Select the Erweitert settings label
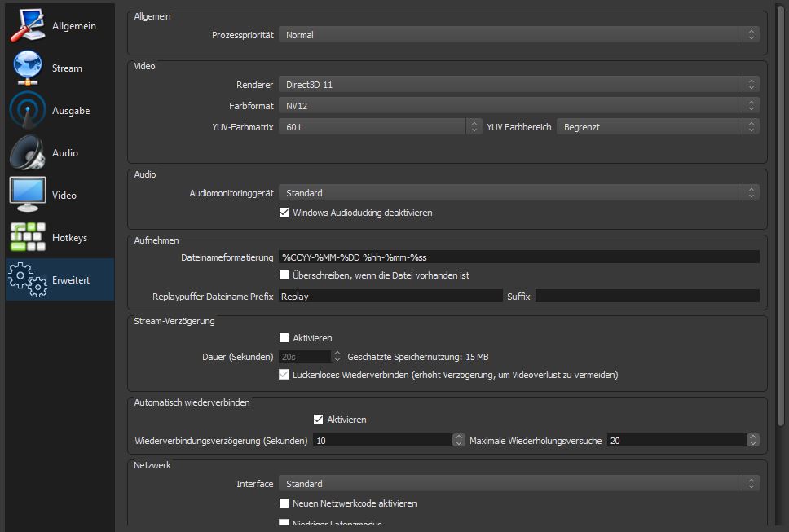 pyautogui.click(x=71, y=280)
